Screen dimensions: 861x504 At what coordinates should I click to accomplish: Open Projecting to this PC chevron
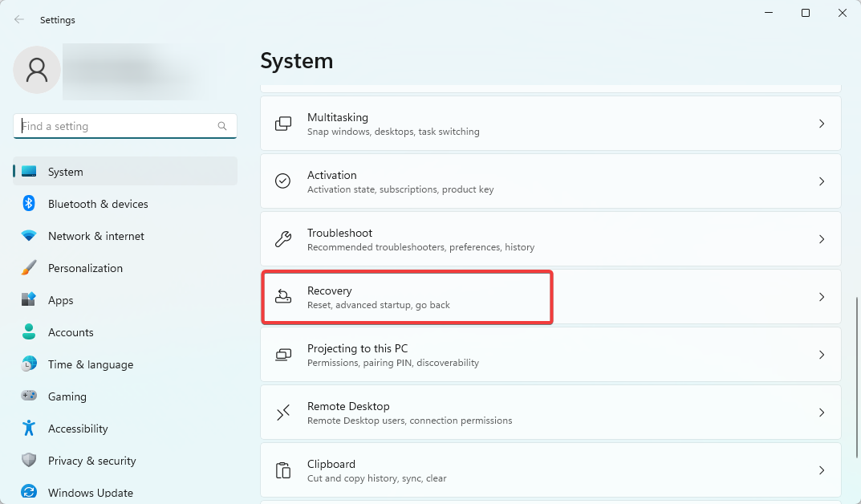pyautogui.click(x=822, y=355)
